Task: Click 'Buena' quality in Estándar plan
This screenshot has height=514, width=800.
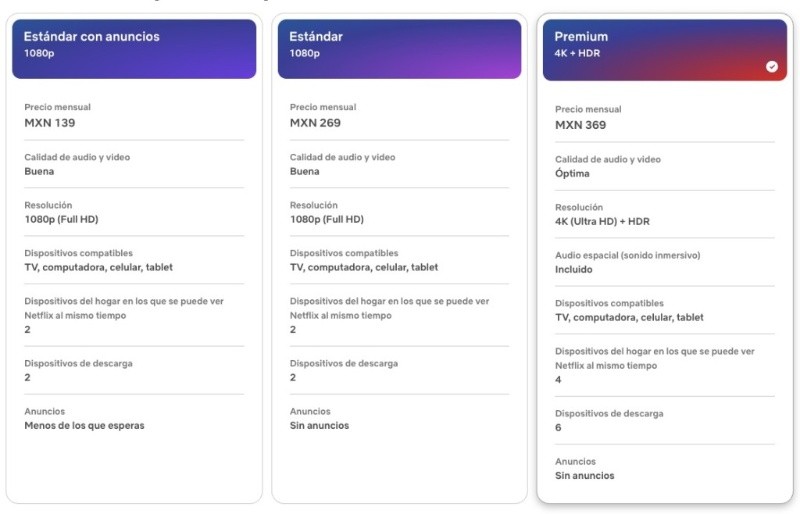Action: (x=305, y=171)
